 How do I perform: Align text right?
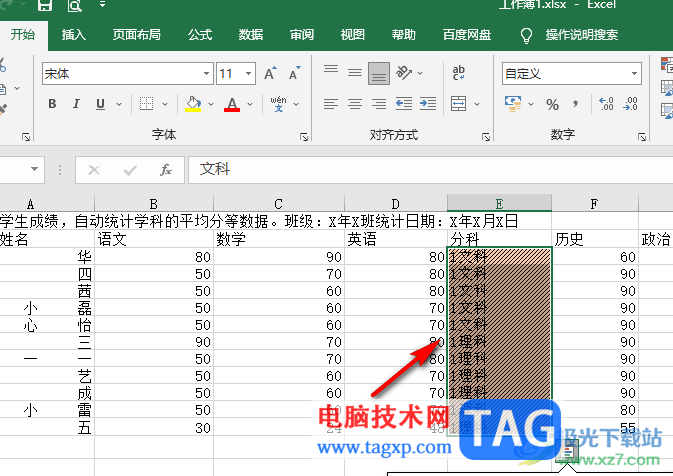pos(379,104)
